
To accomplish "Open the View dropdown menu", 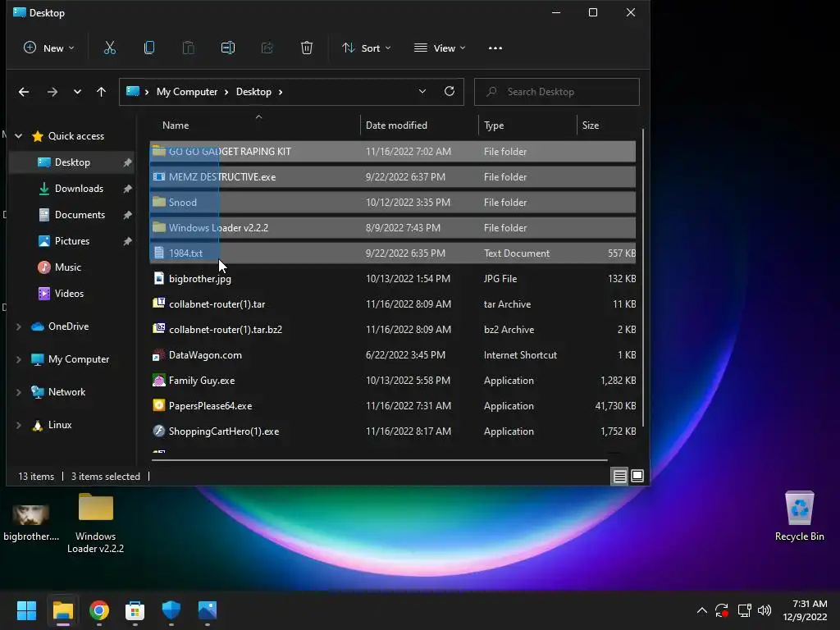I will tap(440, 48).
